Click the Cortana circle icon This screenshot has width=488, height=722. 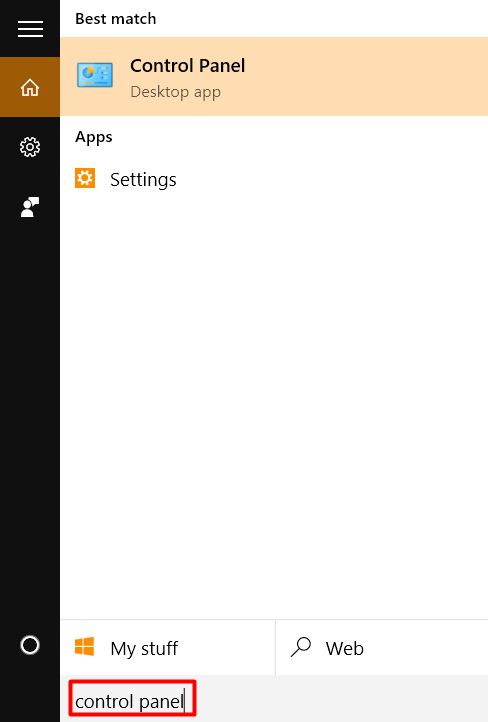click(x=30, y=645)
